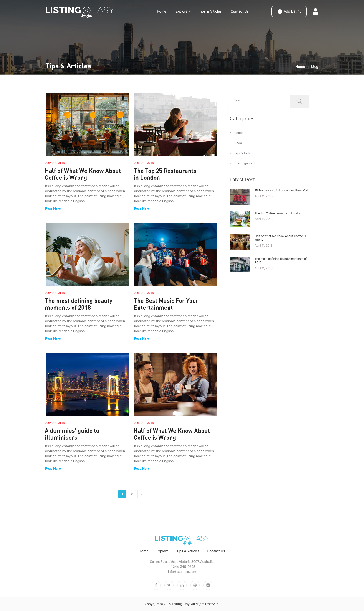Go to next page with pagination arrow
The width and height of the screenshot is (364, 611).
pos(141,494)
